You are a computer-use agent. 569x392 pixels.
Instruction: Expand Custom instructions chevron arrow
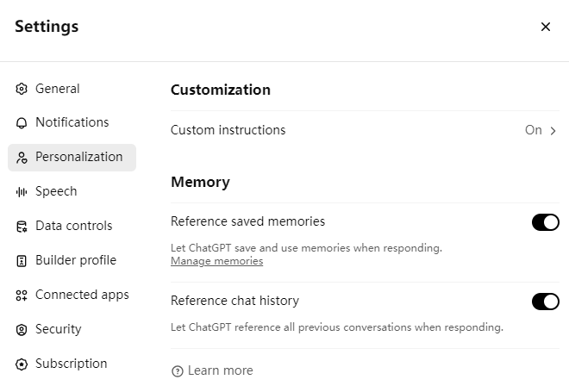click(x=553, y=131)
